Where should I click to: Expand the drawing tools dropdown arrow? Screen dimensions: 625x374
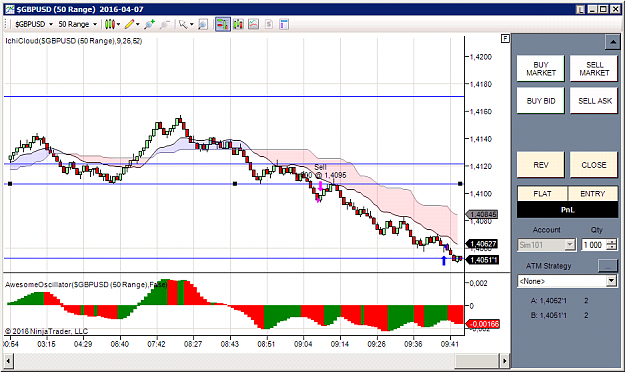tap(138, 24)
